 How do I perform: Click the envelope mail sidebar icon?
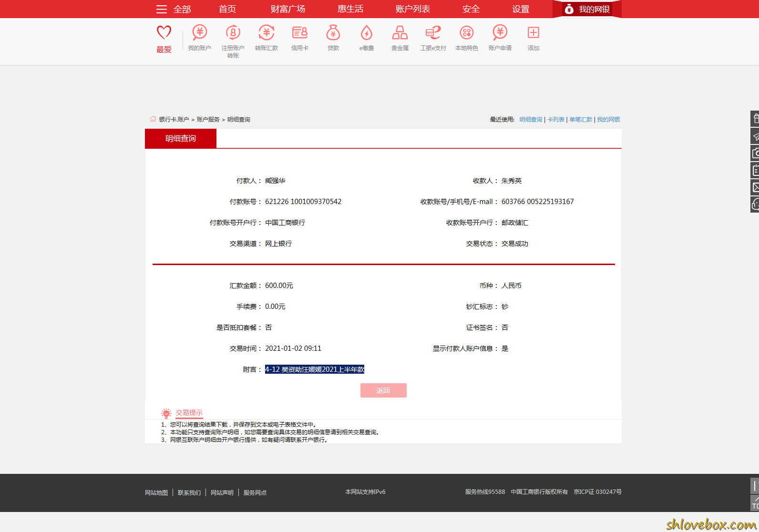(x=755, y=187)
